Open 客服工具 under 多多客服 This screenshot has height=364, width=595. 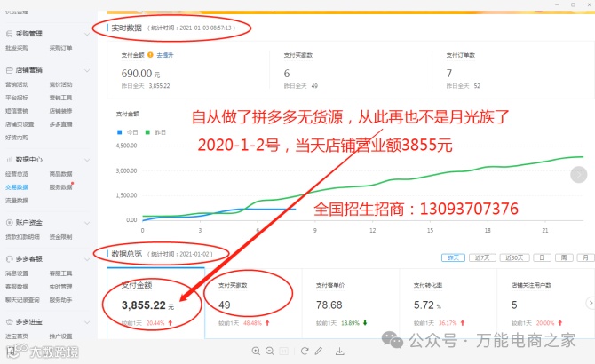pos(60,273)
